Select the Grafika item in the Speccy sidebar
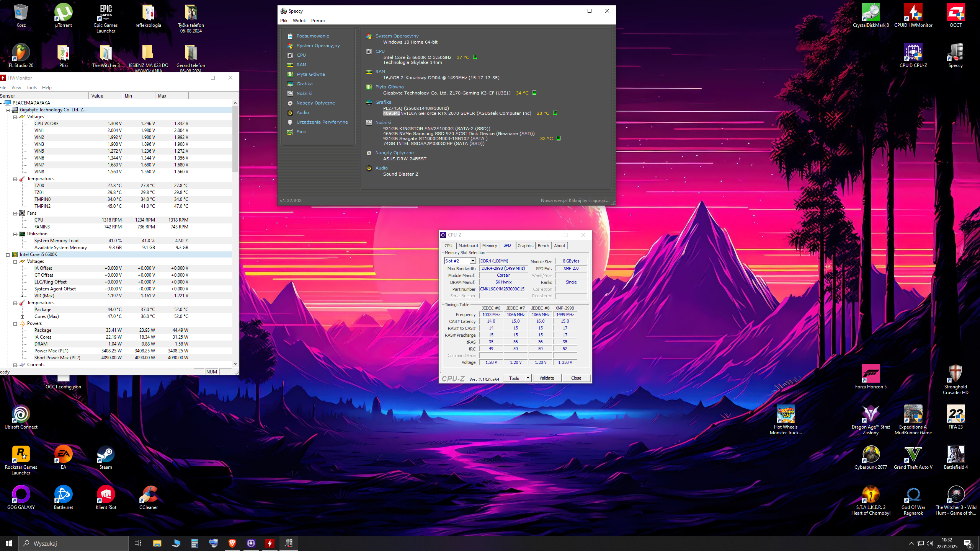The width and height of the screenshot is (980, 551). pyautogui.click(x=304, y=84)
